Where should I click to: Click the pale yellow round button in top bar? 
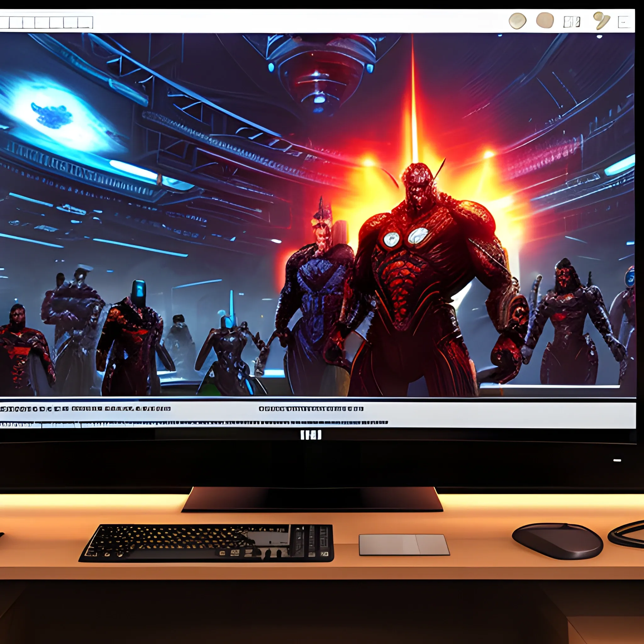point(517,21)
